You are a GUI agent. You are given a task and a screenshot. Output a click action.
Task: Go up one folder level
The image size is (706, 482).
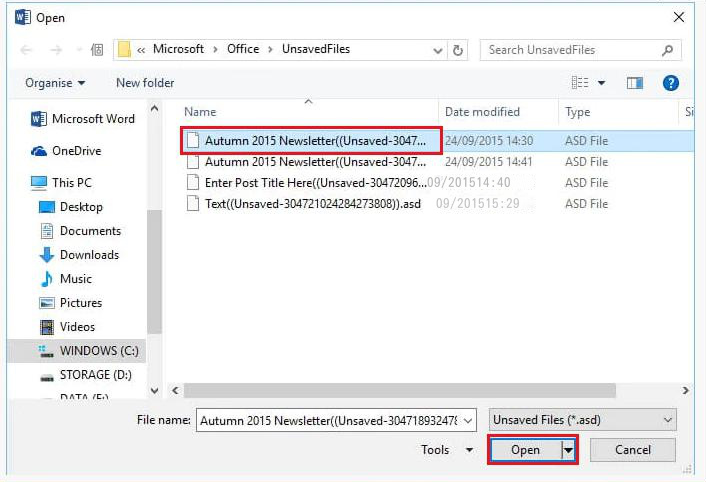(x=97, y=50)
